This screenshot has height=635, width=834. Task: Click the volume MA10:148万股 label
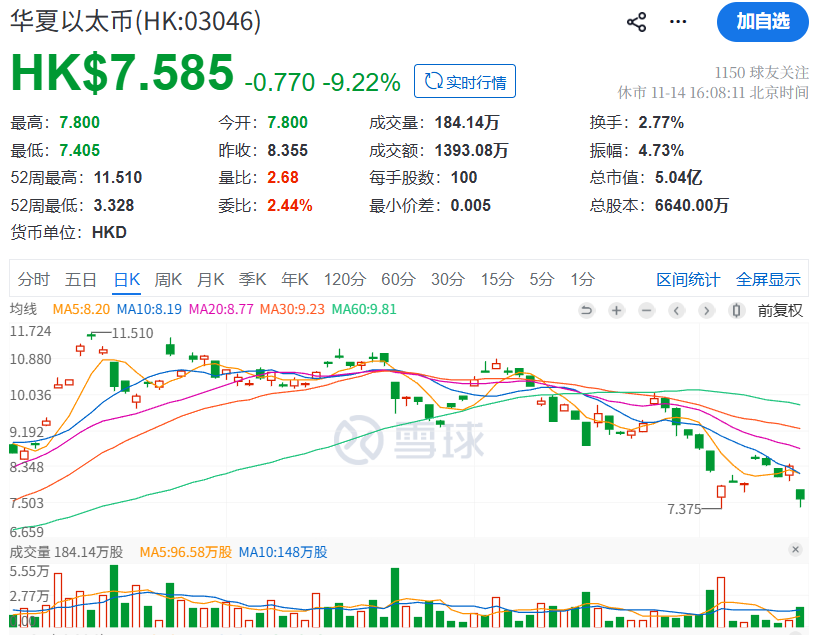tap(283, 552)
